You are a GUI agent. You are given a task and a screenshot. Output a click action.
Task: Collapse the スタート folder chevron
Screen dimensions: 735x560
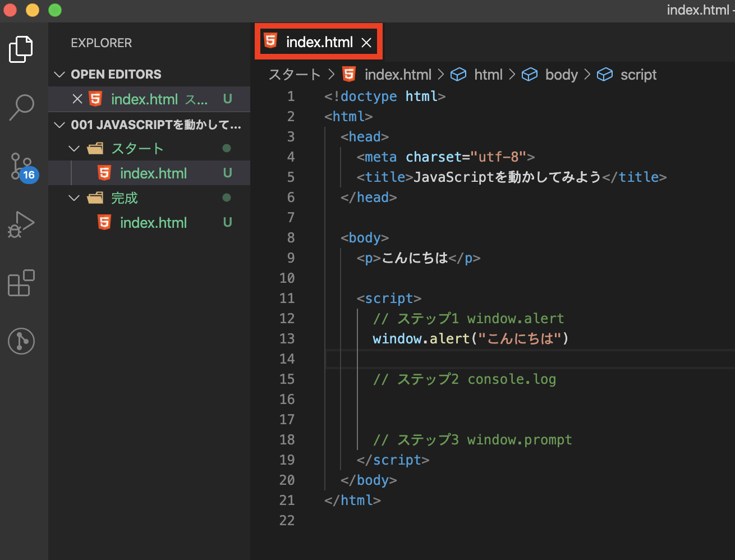[74, 149]
